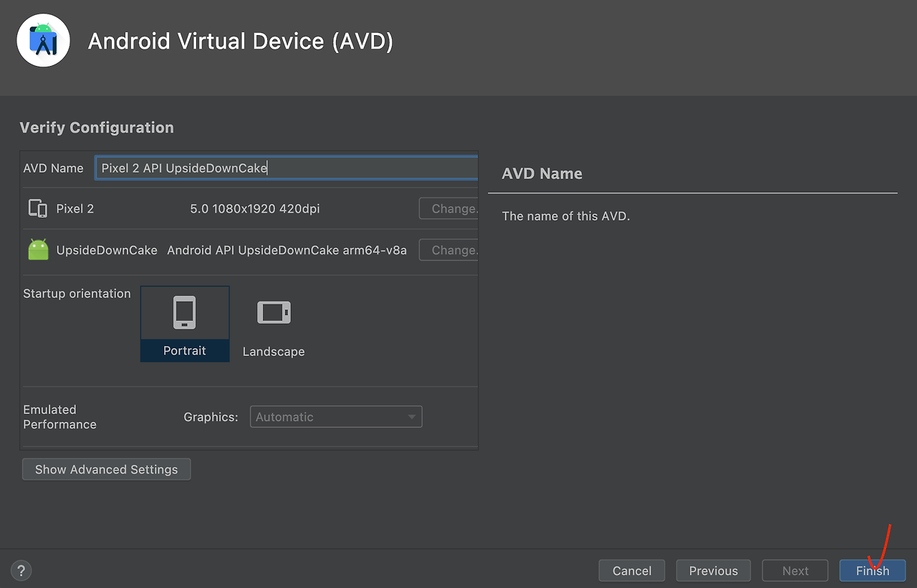
Task: Select Landscape startup orientation
Action: coord(274,328)
